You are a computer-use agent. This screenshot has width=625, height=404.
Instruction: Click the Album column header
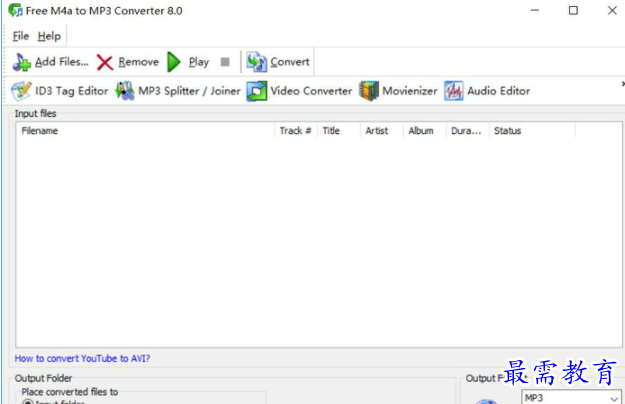(425, 131)
